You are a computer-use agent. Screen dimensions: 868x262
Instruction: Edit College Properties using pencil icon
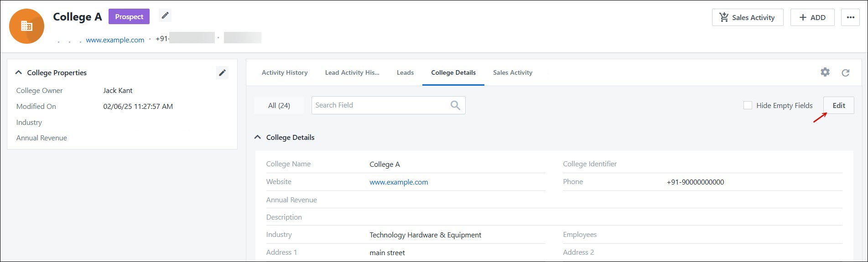click(x=222, y=73)
